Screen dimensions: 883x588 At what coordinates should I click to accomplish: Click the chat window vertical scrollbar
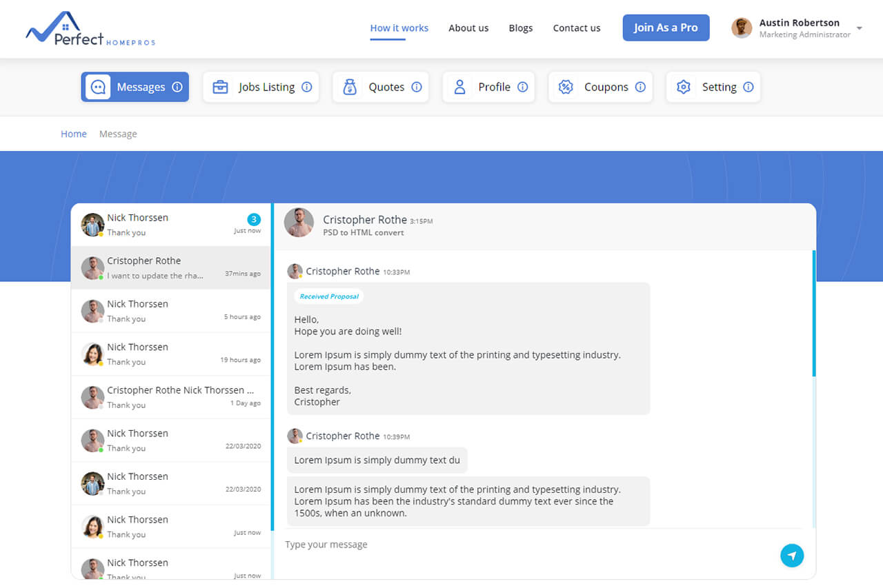click(x=814, y=314)
